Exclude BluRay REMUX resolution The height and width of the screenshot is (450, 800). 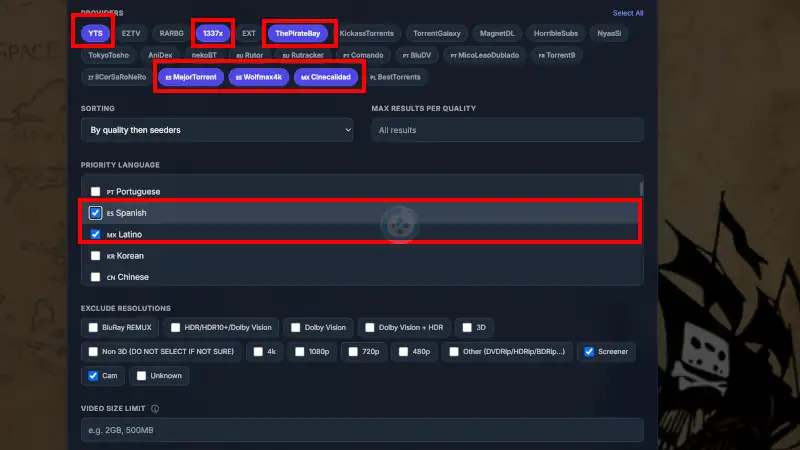pyautogui.click(x=93, y=328)
